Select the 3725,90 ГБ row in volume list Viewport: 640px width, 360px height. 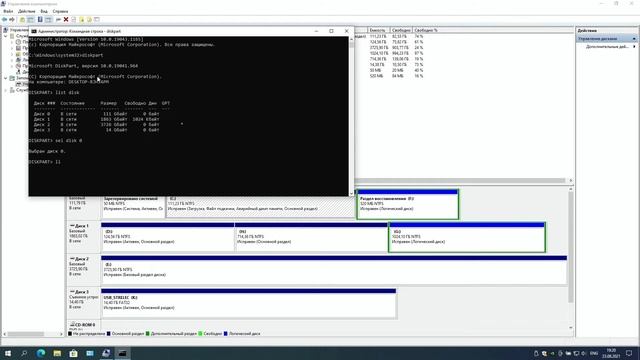[x=396, y=48]
